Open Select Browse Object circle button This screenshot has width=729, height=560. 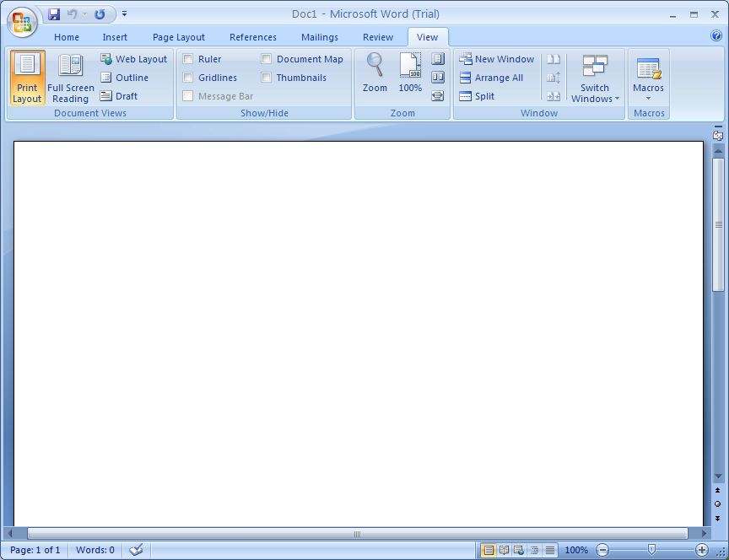pyautogui.click(x=718, y=503)
